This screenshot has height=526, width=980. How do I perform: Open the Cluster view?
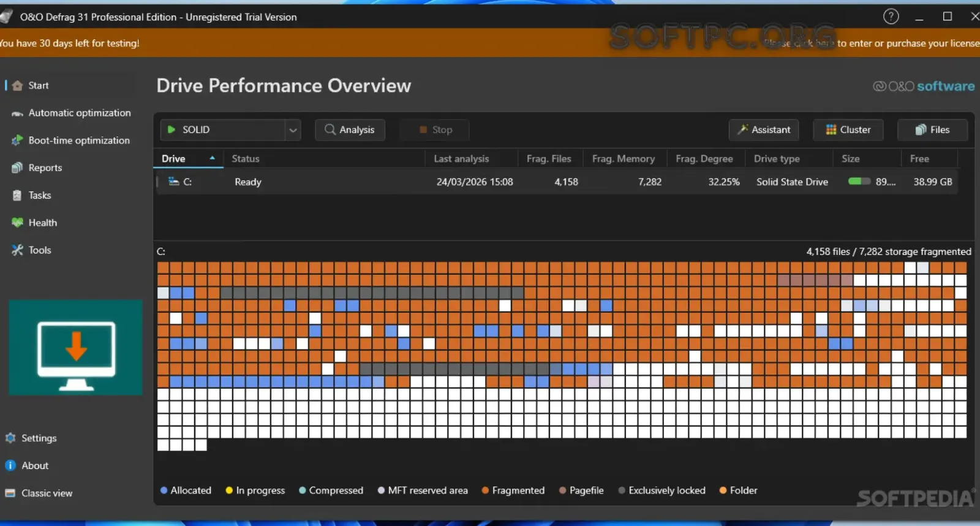point(848,130)
